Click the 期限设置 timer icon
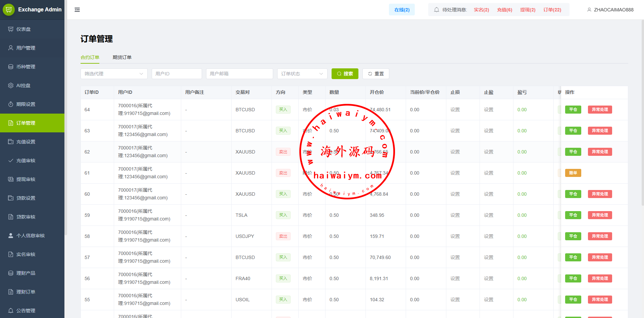The width and height of the screenshot is (644, 318). [11, 104]
